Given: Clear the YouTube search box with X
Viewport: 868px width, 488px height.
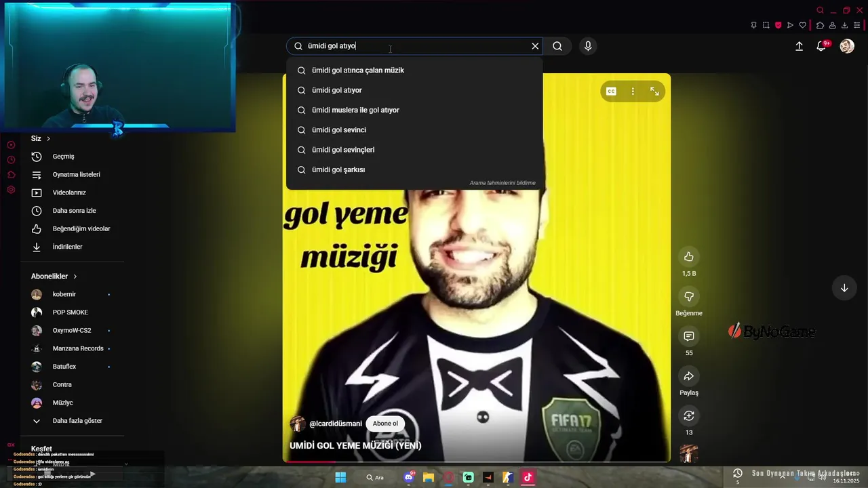Looking at the screenshot, I should (535, 46).
